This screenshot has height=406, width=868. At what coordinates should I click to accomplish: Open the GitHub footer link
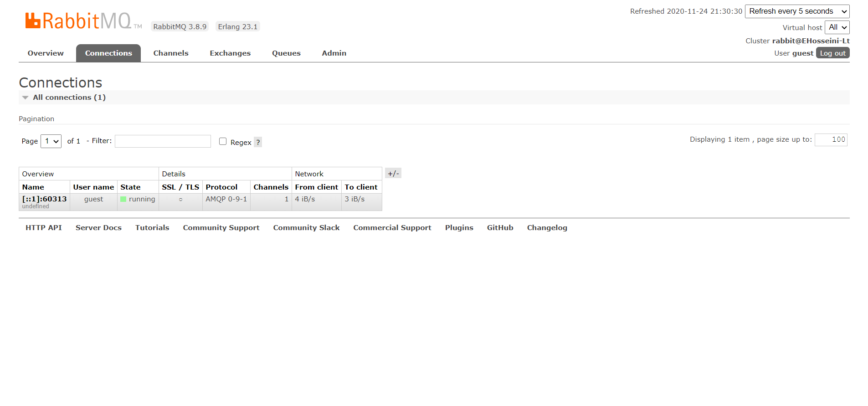click(x=500, y=228)
